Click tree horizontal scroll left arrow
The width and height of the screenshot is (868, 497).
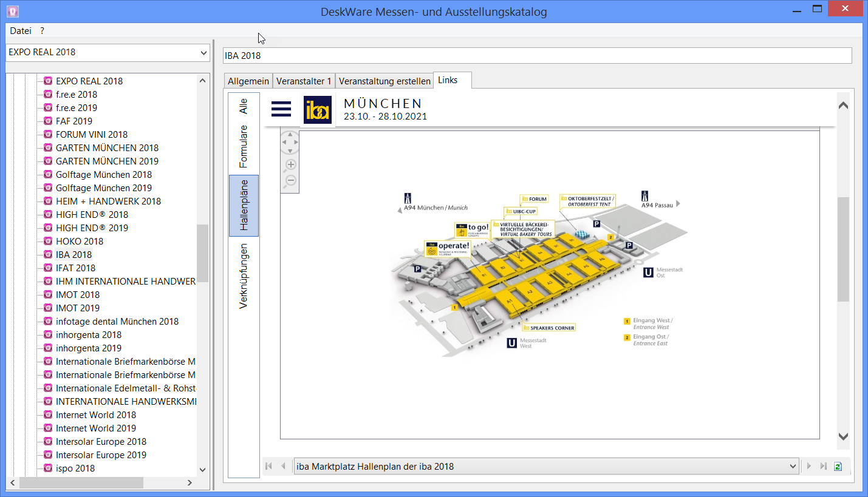(12, 482)
